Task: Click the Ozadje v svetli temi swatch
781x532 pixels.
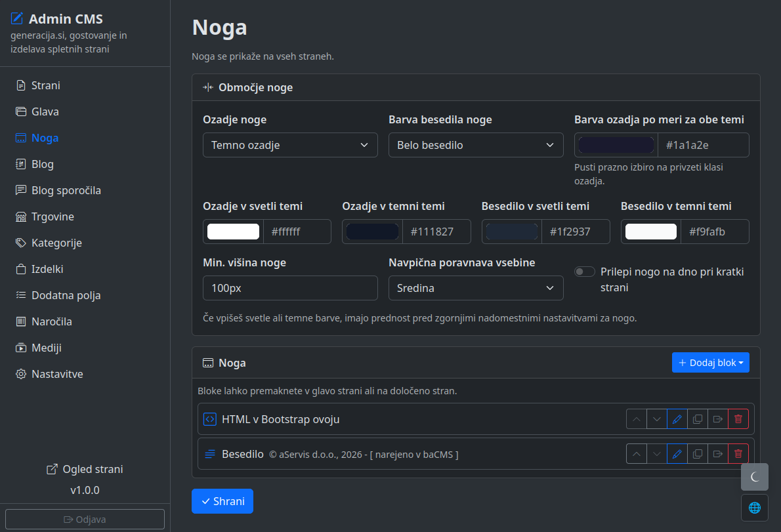Action: point(233,232)
